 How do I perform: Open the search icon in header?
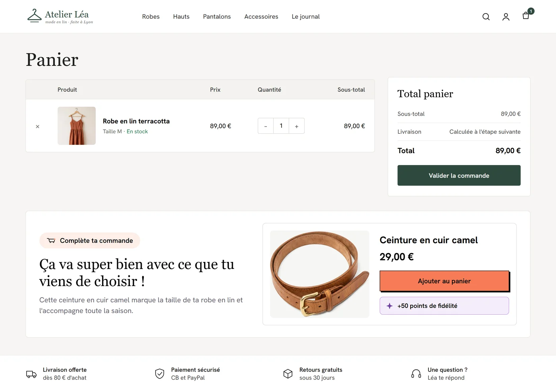point(486,17)
